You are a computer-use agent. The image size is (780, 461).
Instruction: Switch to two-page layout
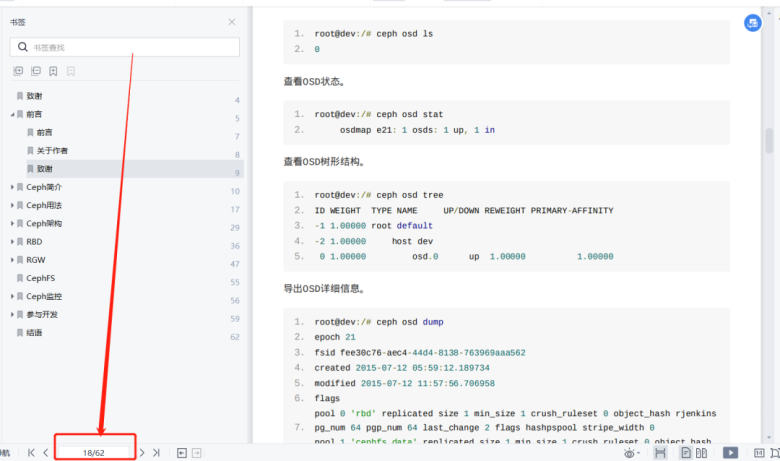[x=701, y=453]
